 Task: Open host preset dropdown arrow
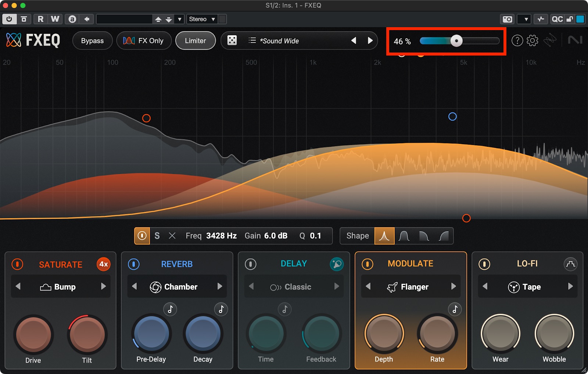point(180,19)
